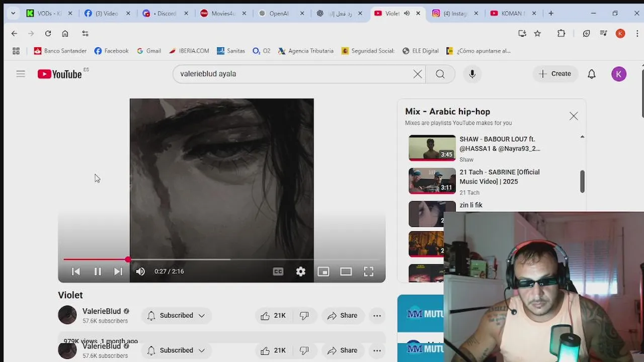644x362 pixels.
Task: Mute the video player volume
Action: pyautogui.click(x=140, y=271)
